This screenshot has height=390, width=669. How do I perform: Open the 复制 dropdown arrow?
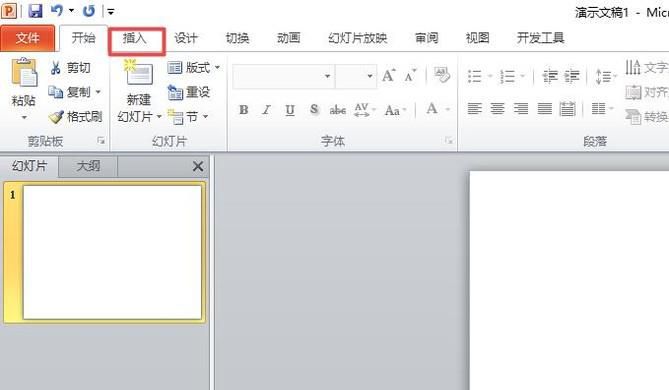point(98,92)
